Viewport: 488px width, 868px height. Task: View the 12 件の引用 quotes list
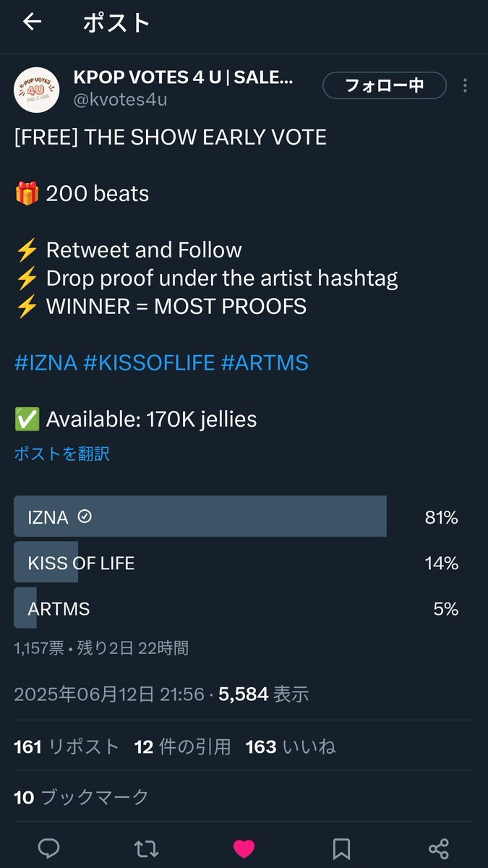tap(182, 746)
